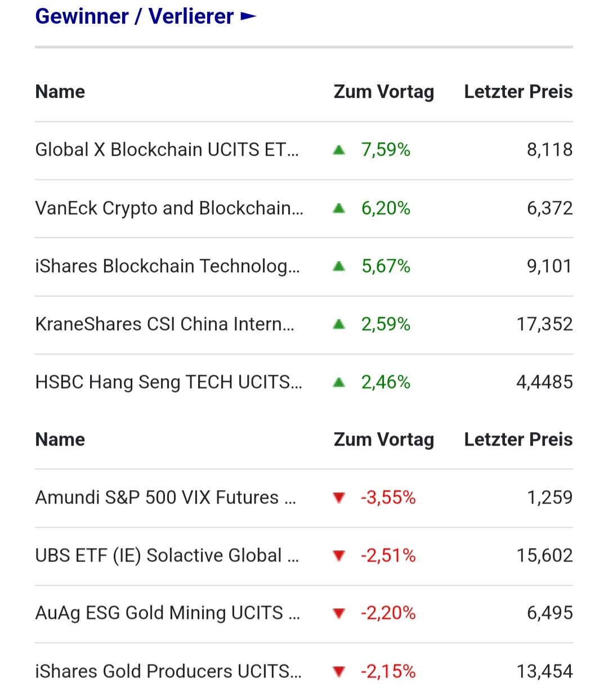Viewport: 608px width, 700px height.
Task: Open Global X Blockchain UCITS ETF entry
Action: tap(167, 150)
